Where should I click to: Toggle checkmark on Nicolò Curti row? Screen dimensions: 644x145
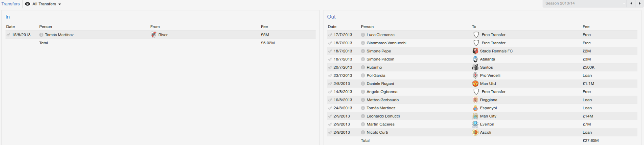tap(330, 132)
